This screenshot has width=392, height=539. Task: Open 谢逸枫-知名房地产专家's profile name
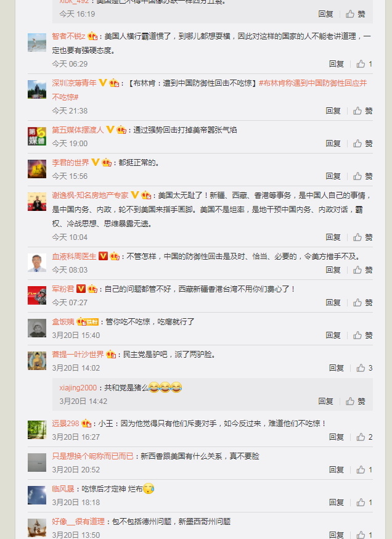pyautogui.click(x=91, y=195)
